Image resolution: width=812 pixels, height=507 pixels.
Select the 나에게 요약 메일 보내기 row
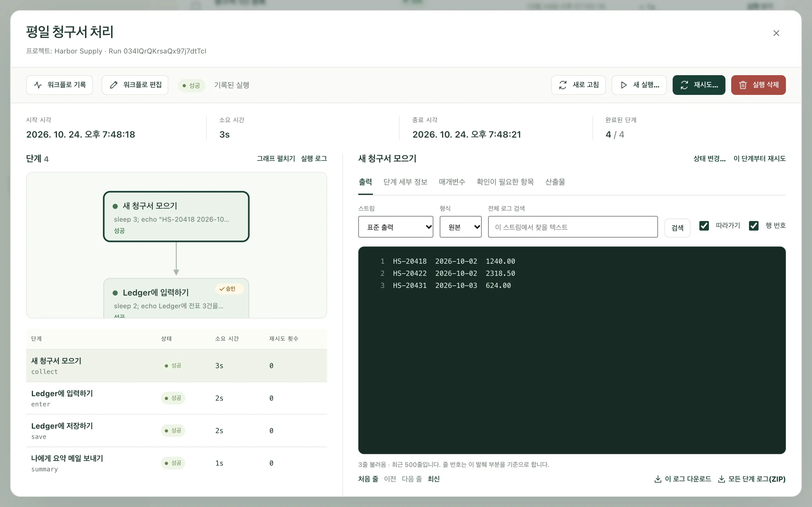(x=177, y=463)
